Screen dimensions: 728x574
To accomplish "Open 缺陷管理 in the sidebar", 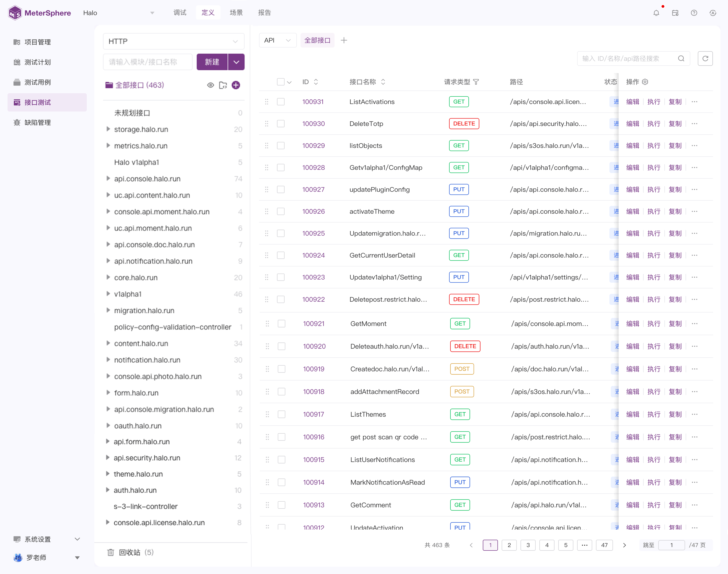I will (38, 122).
